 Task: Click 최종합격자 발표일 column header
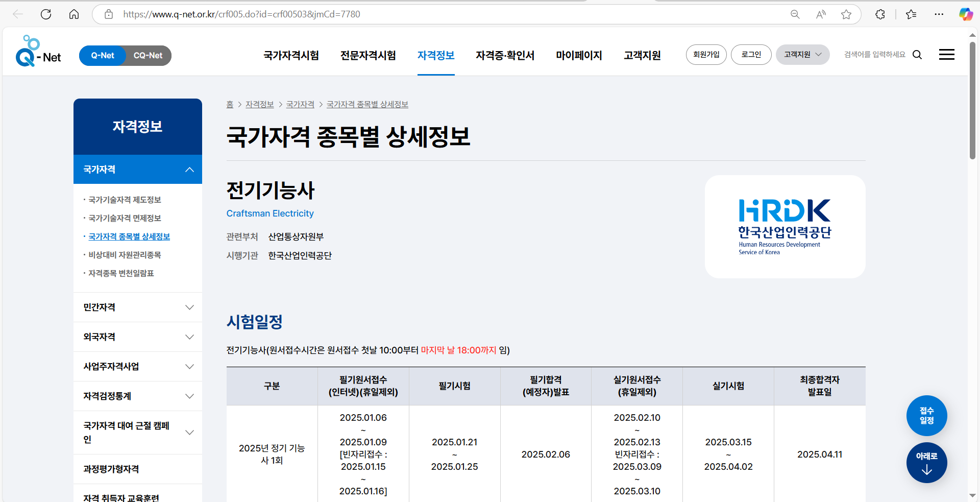click(820, 386)
